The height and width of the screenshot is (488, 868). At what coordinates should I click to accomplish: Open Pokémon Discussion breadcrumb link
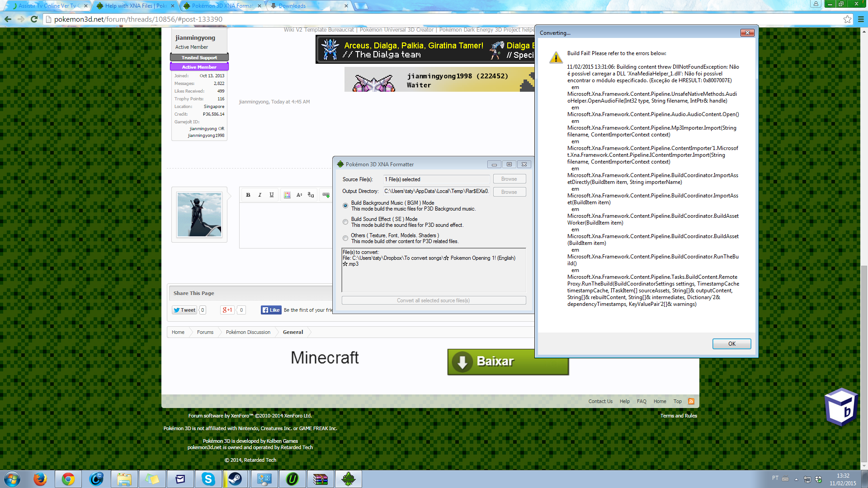tap(248, 332)
